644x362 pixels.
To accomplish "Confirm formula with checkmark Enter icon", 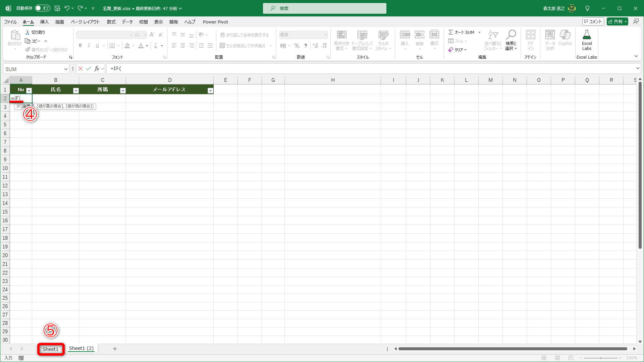I will [x=89, y=69].
